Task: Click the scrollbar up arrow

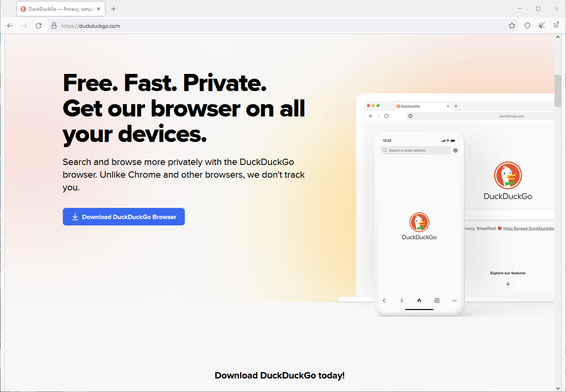Action: tap(558, 37)
